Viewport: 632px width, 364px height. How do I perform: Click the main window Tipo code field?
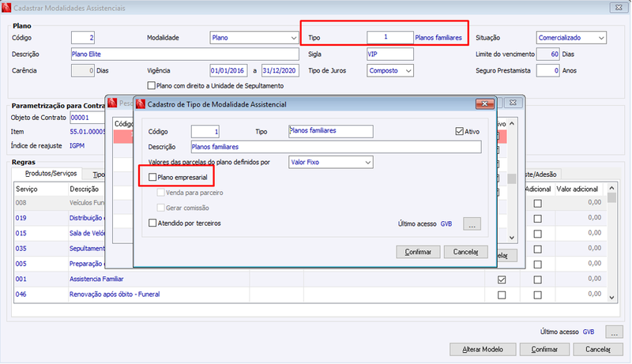tap(389, 37)
